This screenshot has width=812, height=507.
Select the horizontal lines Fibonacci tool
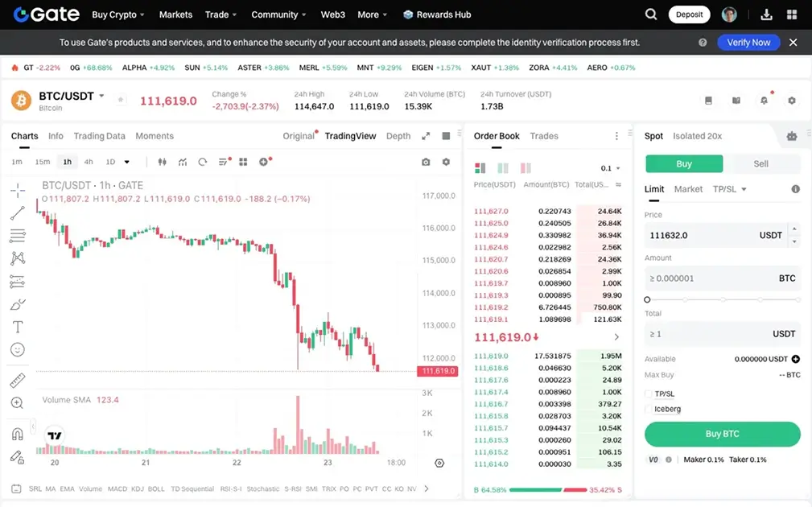tap(18, 236)
